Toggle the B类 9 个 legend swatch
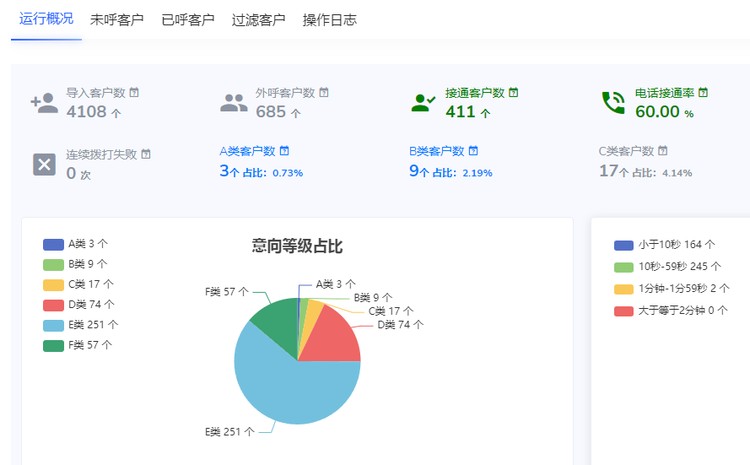Image resolution: width=750 pixels, height=465 pixels. [x=53, y=265]
